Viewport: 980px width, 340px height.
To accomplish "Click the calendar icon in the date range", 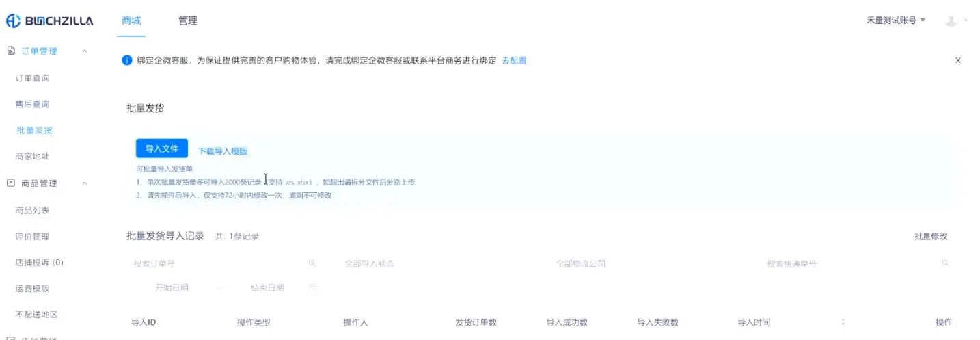I will pos(312,288).
